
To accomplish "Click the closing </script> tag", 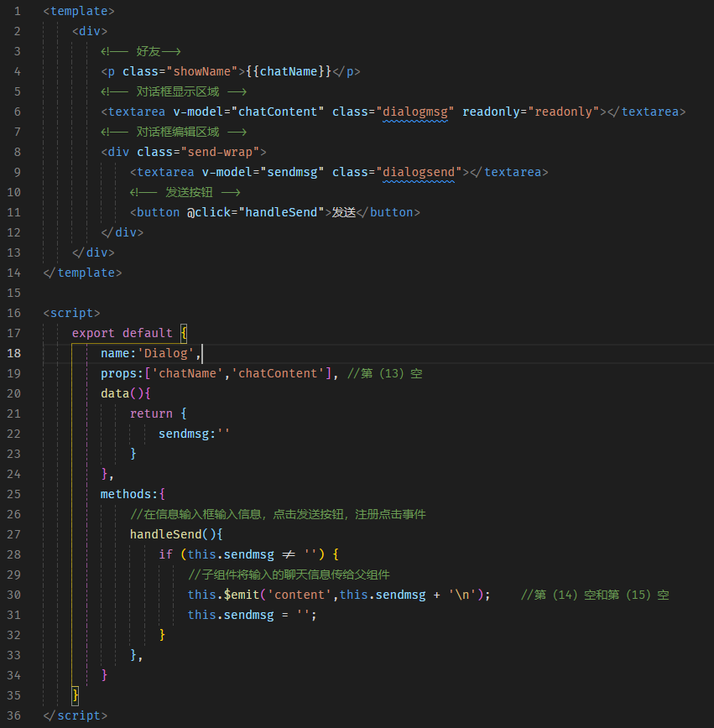I will pos(76,715).
